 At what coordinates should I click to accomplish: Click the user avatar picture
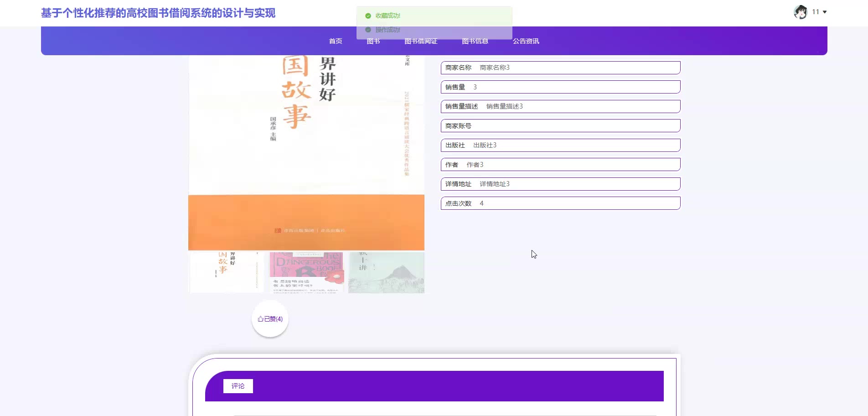coord(800,12)
